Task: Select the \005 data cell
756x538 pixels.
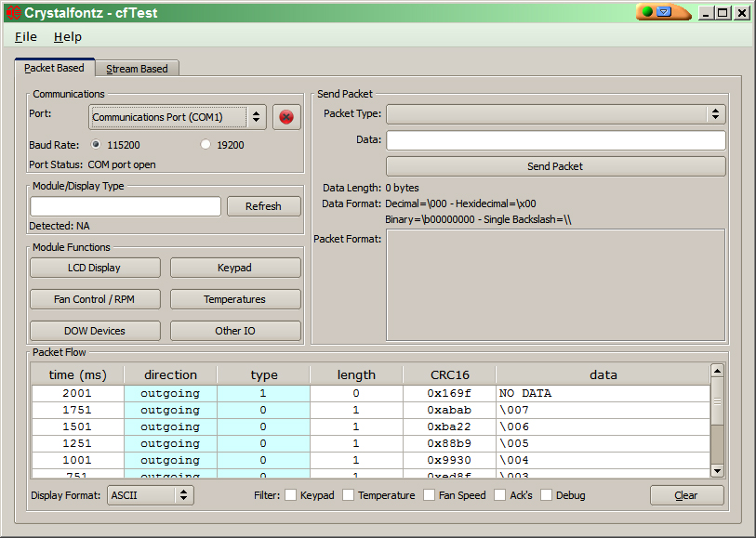Action: [603, 443]
